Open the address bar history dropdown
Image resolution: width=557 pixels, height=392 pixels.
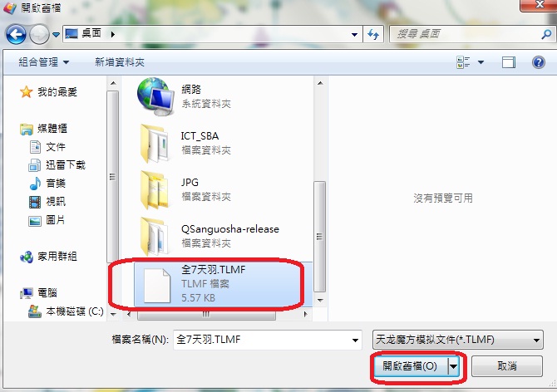coord(354,35)
